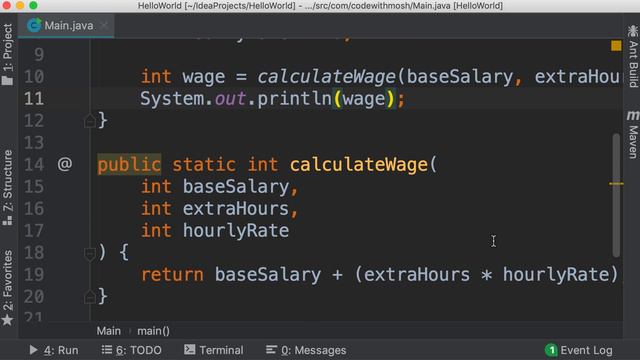This screenshot has height=360, width=640.
Task: Click the extraHours parameter on line 16
Action: [236, 209]
